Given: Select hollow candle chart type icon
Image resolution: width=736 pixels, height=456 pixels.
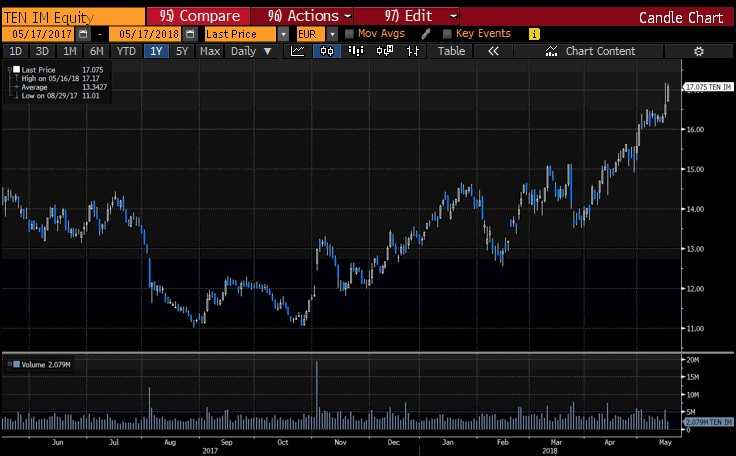Looking at the screenshot, I should [385, 51].
